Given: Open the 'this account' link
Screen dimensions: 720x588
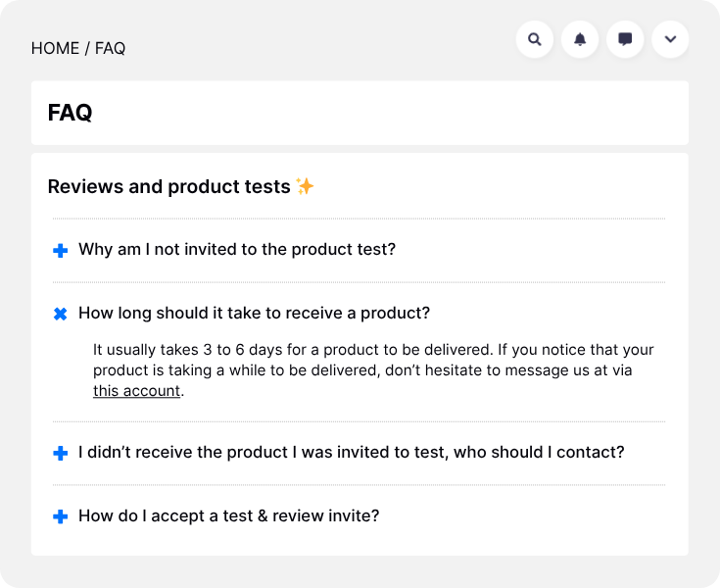Looking at the screenshot, I should 136,391.
